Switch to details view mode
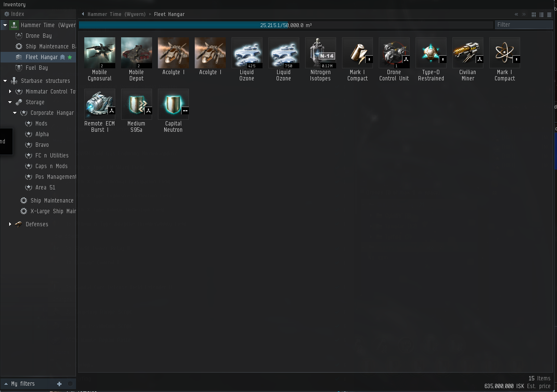 pos(542,15)
